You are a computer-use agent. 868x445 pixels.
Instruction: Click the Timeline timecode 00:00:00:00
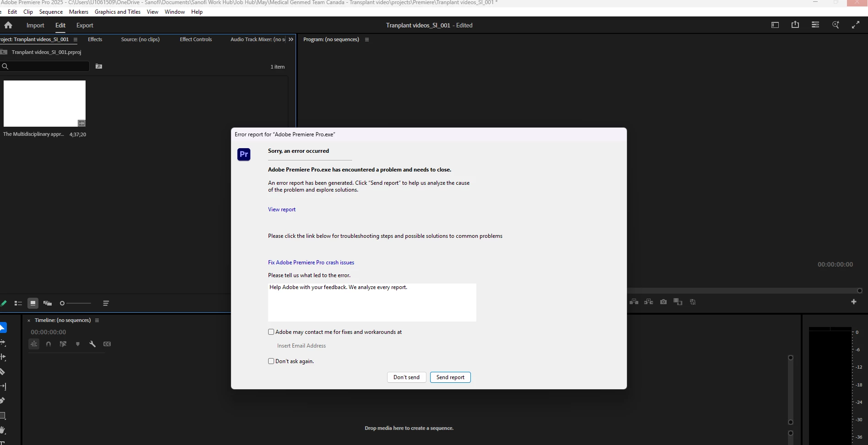49,332
